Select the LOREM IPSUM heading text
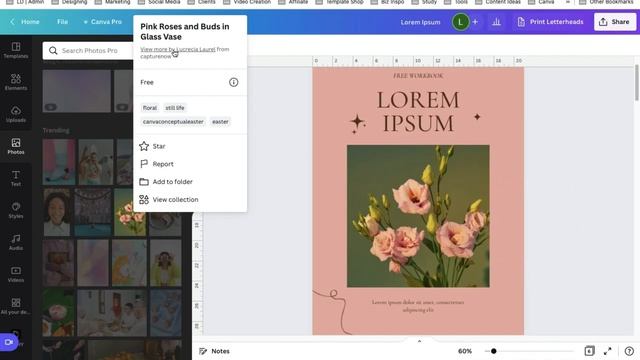 click(x=418, y=111)
